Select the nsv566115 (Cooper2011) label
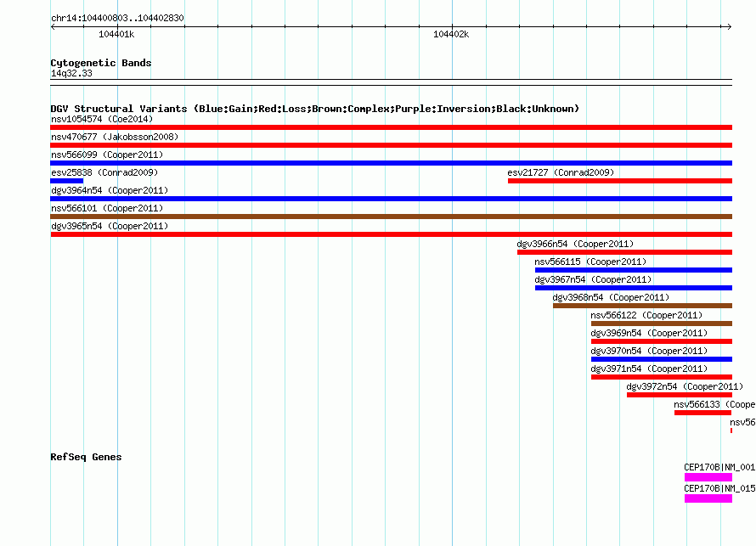This screenshot has width=756, height=546. pos(590,262)
